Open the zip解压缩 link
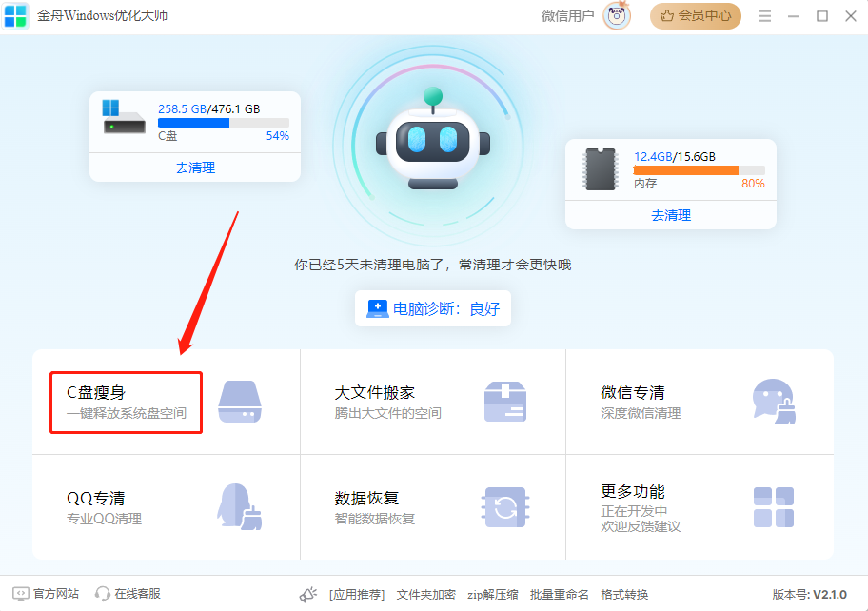868x611 pixels. 492,594
